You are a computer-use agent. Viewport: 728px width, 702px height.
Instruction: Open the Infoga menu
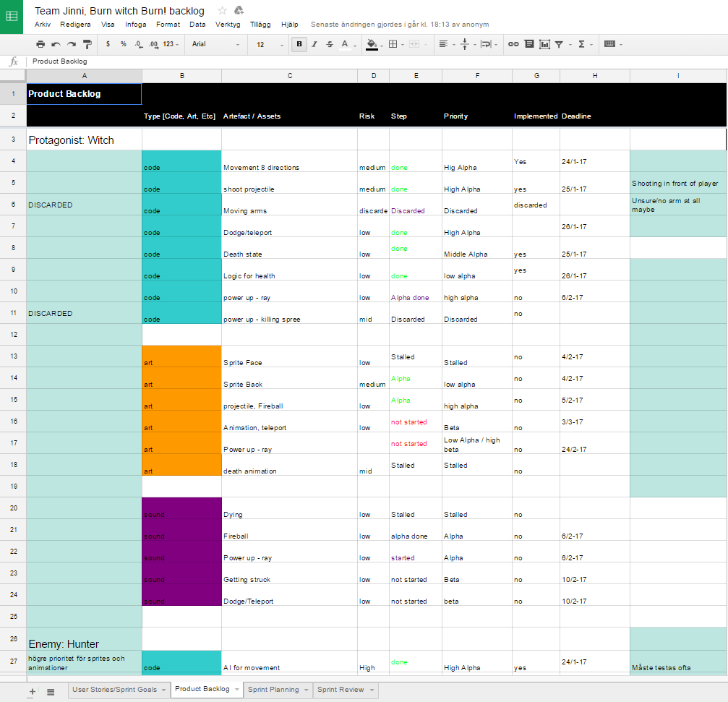[x=135, y=24]
